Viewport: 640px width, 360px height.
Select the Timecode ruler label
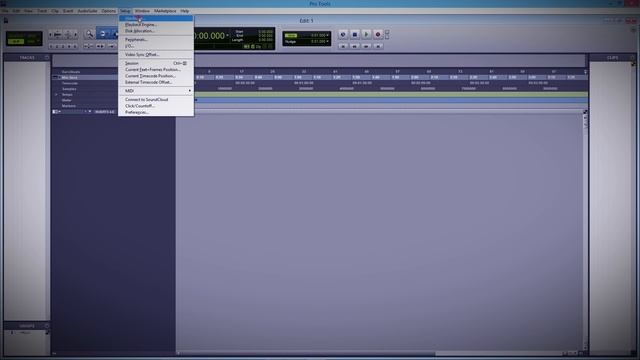[x=70, y=83]
